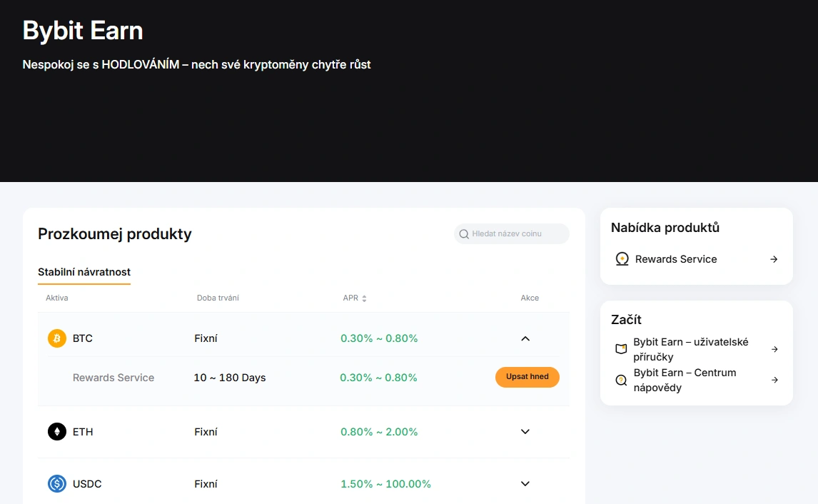This screenshot has width=818, height=504.
Task: Click arrow beside Centrum nápovědy link
Action: [x=774, y=380]
